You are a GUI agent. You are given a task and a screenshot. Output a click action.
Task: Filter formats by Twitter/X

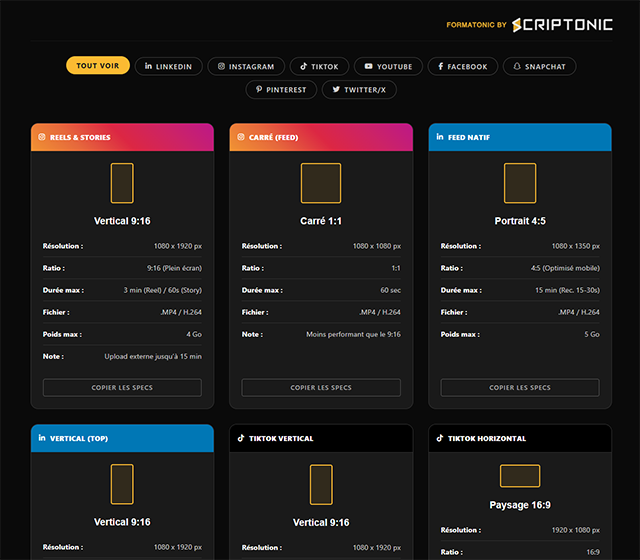[x=359, y=89]
